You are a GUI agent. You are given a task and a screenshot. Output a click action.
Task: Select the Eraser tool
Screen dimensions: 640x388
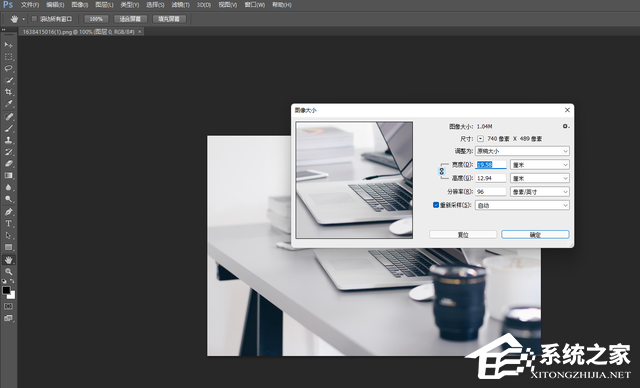pos(8,164)
